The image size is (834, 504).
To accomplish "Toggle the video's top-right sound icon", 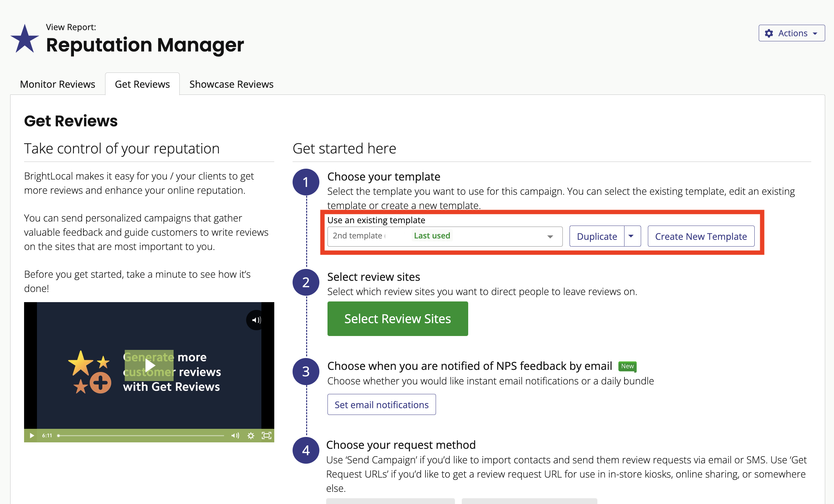I will click(256, 320).
